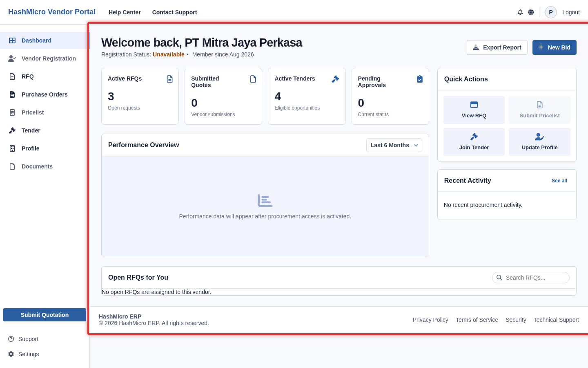Click the "Unavailable" registration status text
This screenshot has height=368, width=588.
[x=169, y=54]
